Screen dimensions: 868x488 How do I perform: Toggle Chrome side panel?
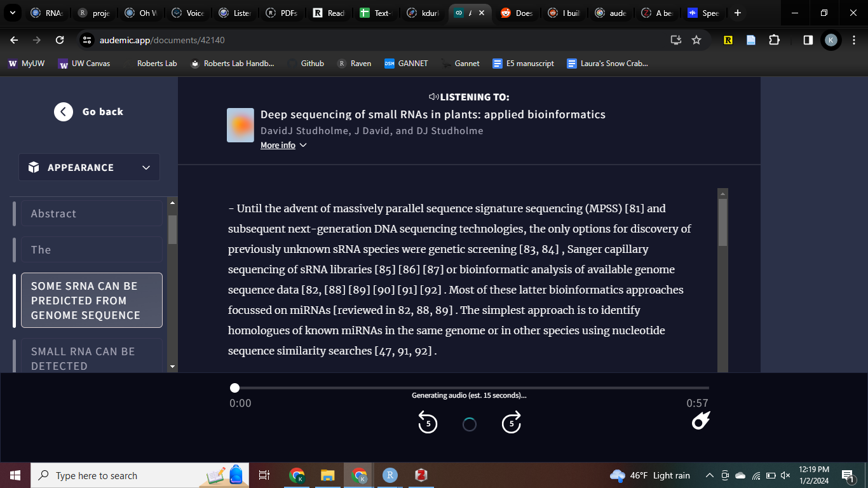coord(808,40)
